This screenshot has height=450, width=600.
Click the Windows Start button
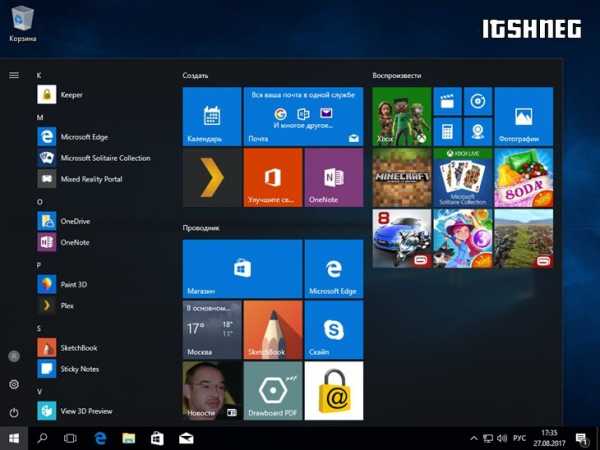tap(14, 439)
